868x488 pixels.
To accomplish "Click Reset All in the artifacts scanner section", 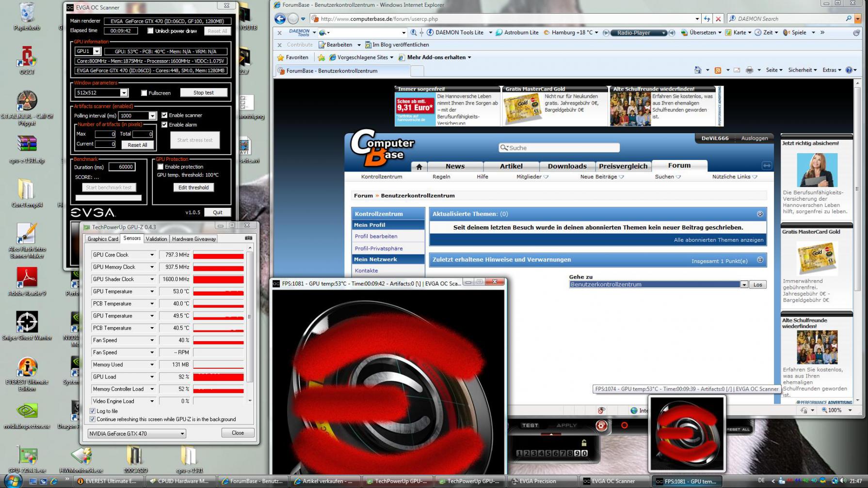I will point(138,145).
